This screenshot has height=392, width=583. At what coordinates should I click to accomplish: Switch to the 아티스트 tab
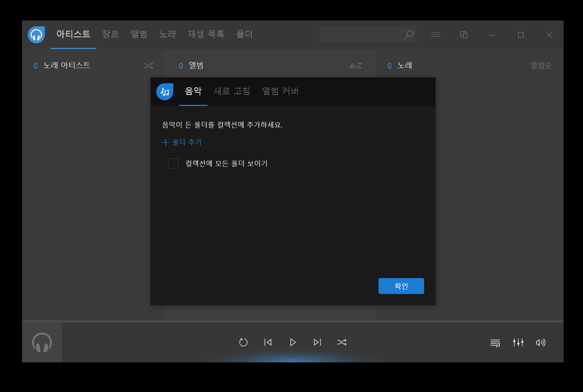point(73,34)
